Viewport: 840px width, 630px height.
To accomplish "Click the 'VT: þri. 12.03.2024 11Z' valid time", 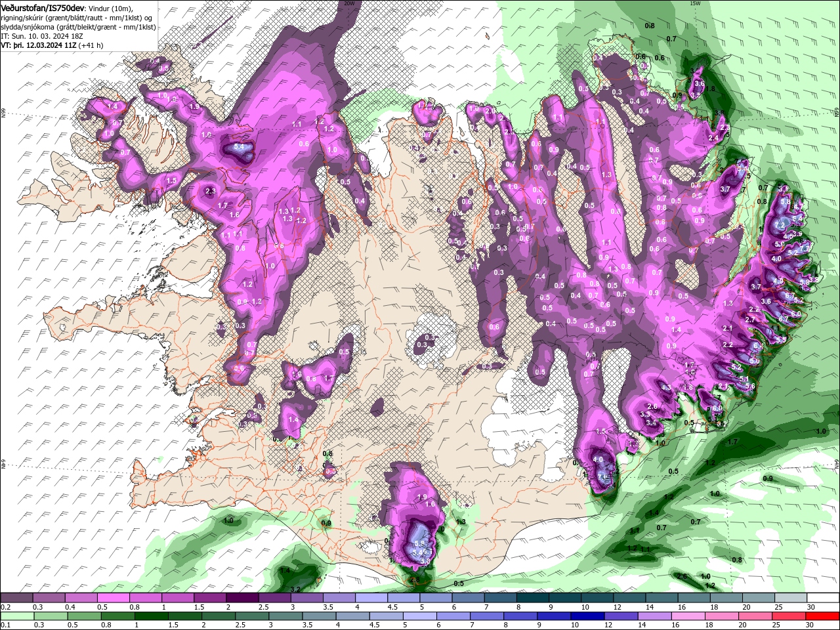I will pos(38,45).
